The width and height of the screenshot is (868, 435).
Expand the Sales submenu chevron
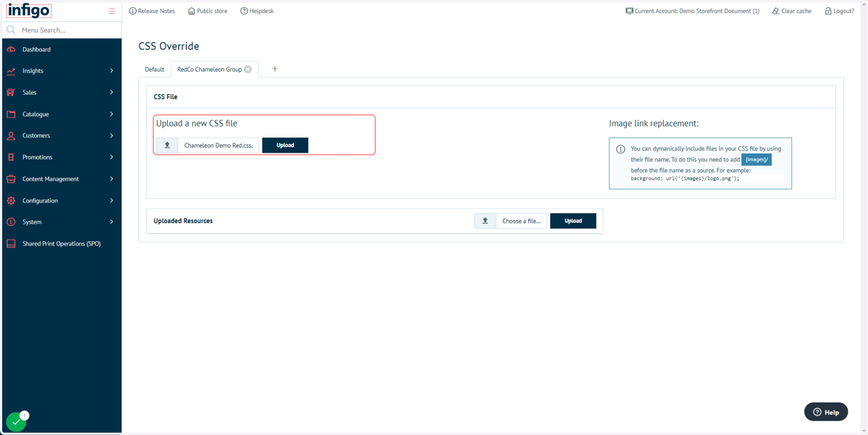111,93
